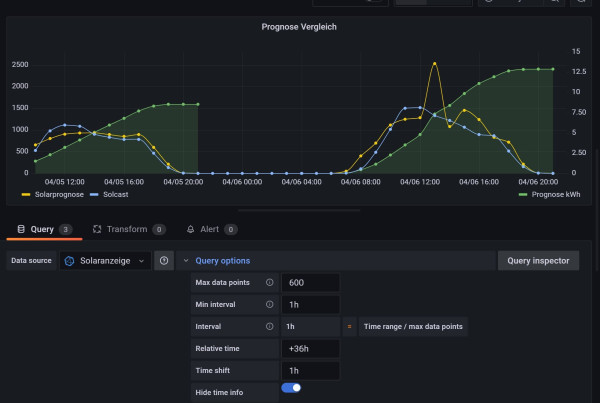
Task: Click the database icon on the Query tab
Action: (x=21, y=229)
